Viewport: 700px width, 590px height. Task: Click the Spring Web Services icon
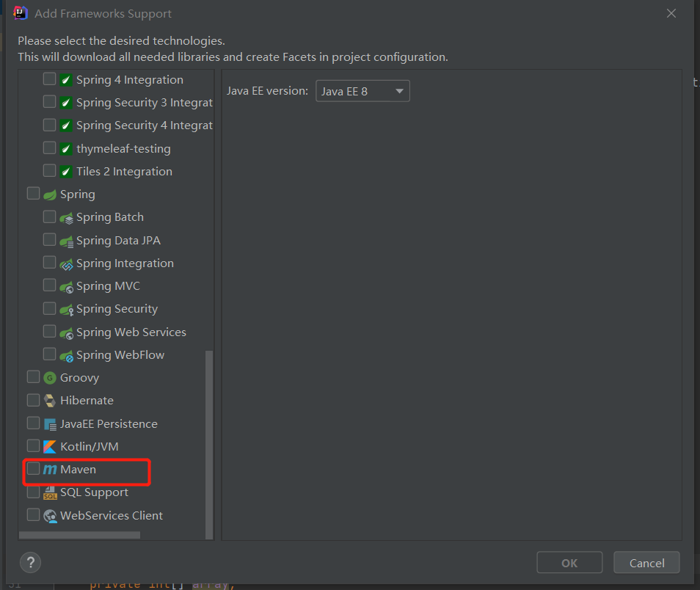tap(67, 332)
